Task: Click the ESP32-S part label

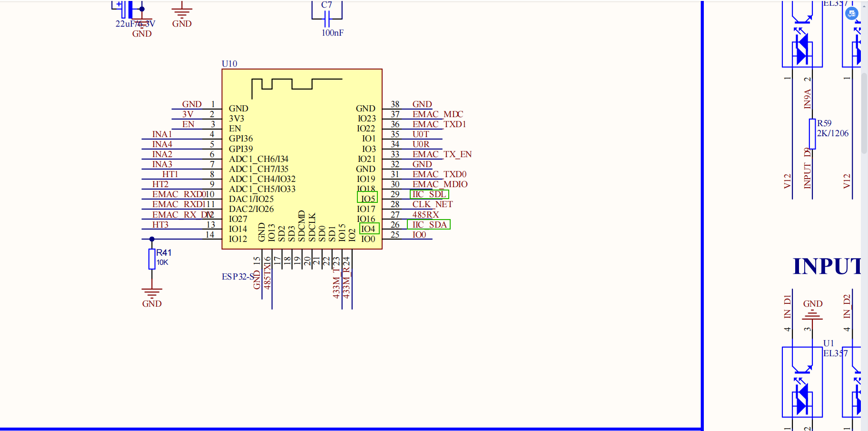Action: tap(237, 277)
